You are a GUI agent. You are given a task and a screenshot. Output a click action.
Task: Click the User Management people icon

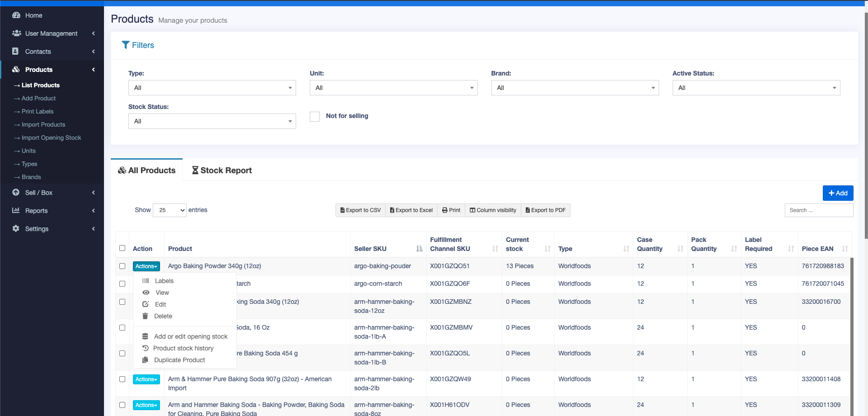pyautogui.click(x=17, y=33)
